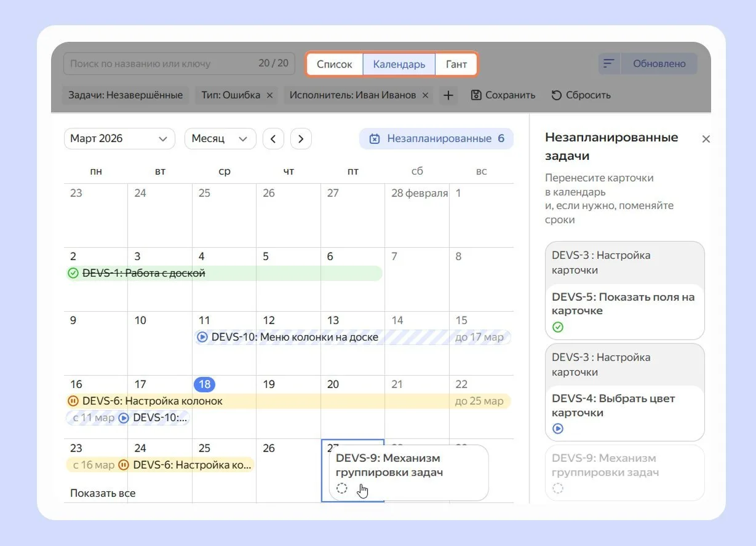Image resolution: width=756 pixels, height=546 pixels.
Task: Reset filters with the Сбросить button
Action: coord(580,95)
